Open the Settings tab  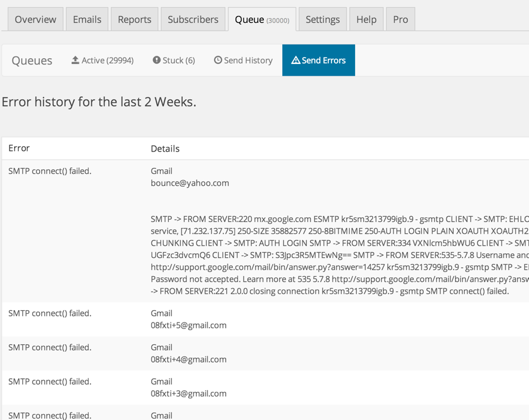[323, 19]
